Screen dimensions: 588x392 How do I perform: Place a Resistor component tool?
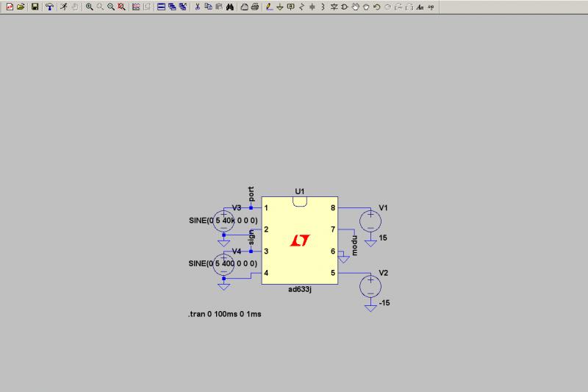click(x=301, y=7)
